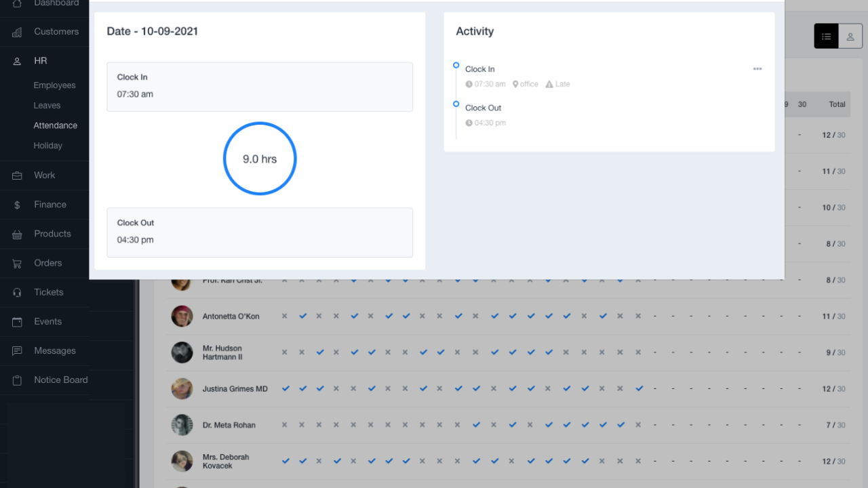Click Justina Grimes MD's avatar

(x=182, y=389)
